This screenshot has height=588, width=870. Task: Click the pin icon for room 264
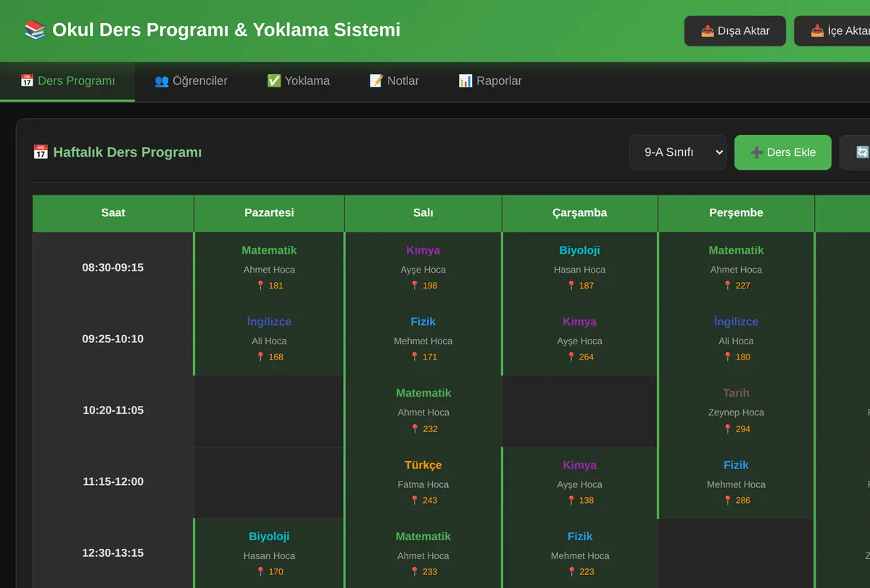pos(571,357)
